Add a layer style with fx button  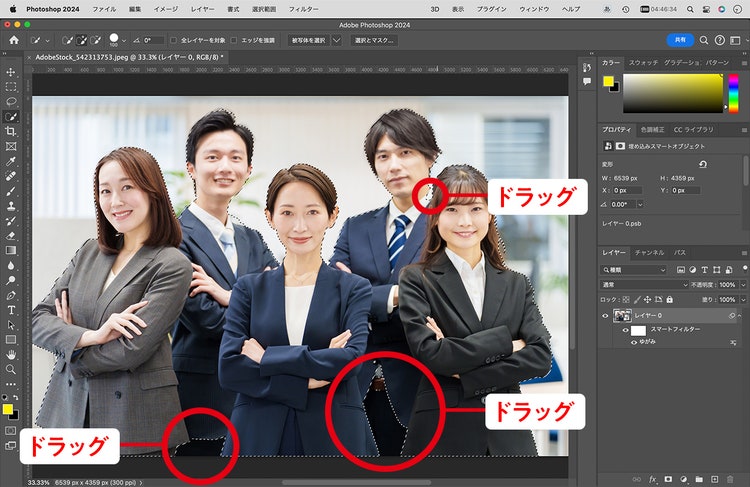(653, 479)
